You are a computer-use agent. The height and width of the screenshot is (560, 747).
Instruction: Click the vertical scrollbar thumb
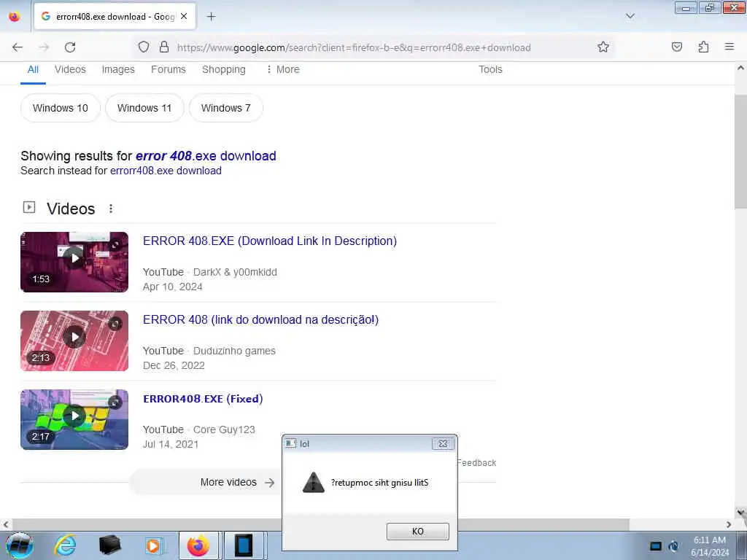(741, 152)
